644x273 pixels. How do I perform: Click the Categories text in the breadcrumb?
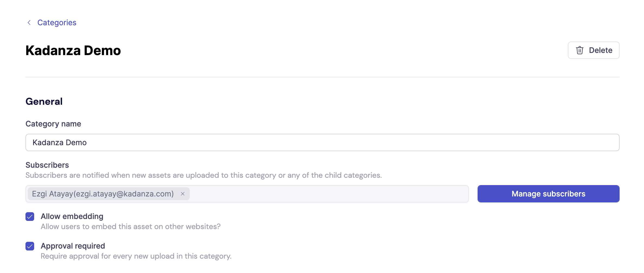coord(57,22)
